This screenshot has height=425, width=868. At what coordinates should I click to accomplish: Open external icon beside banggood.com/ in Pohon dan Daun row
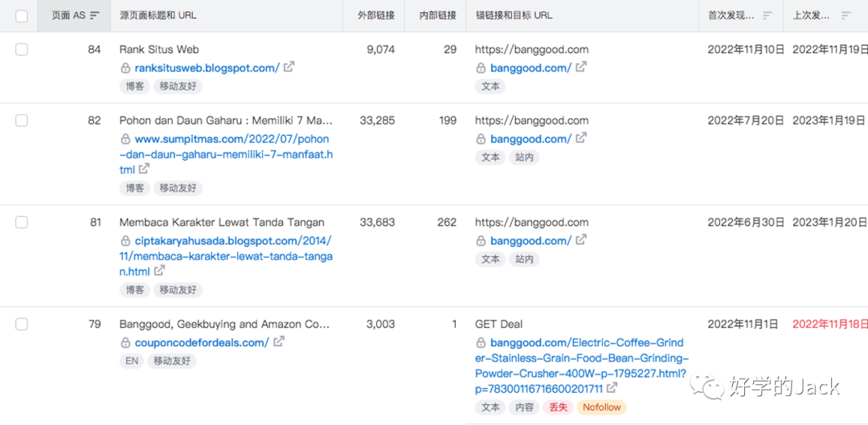581,138
